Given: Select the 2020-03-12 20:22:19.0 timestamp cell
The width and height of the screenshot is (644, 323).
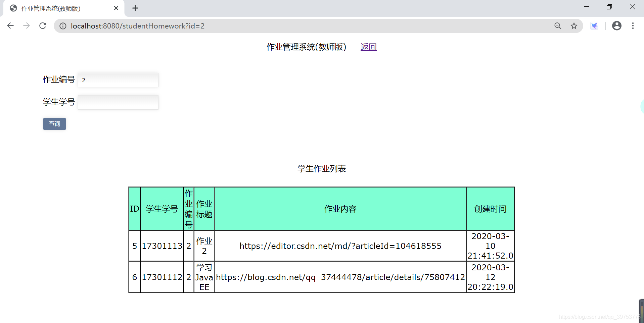Looking at the screenshot, I should point(490,277).
